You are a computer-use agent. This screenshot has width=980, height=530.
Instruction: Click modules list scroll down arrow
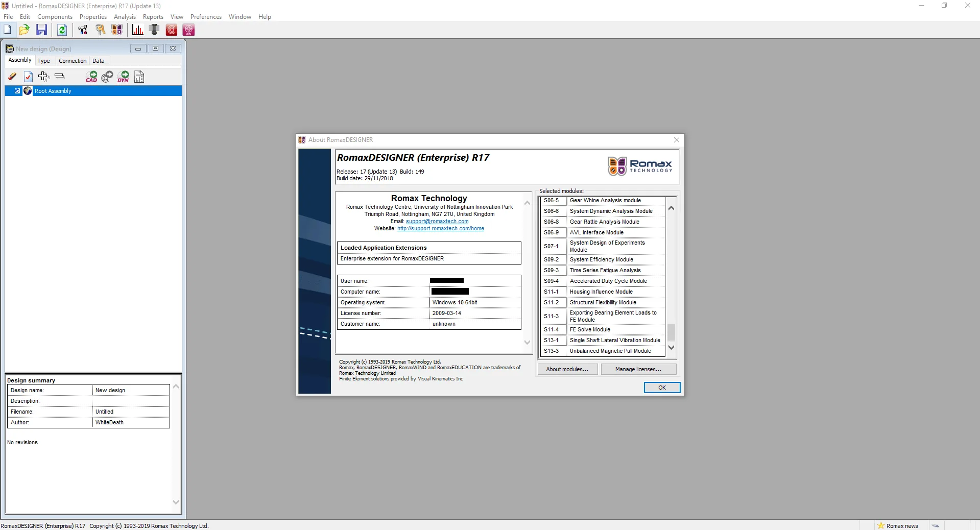(x=671, y=348)
